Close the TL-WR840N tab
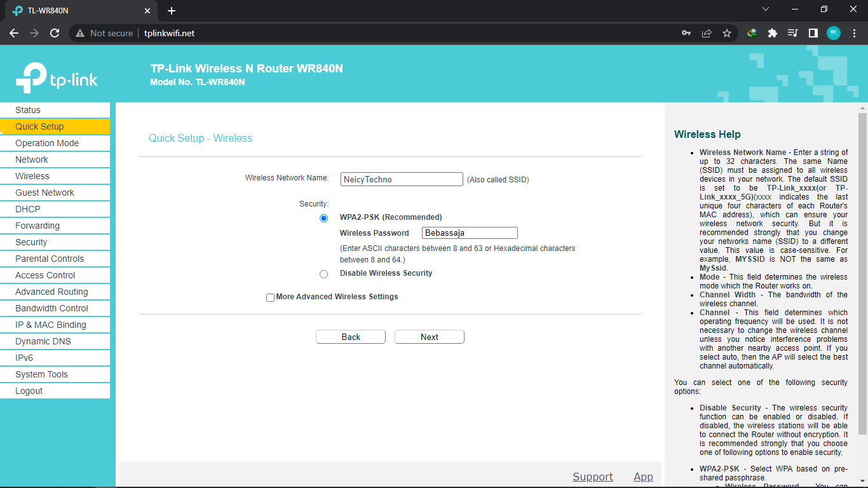The height and width of the screenshot is (488, 868). tap(147, 11)
